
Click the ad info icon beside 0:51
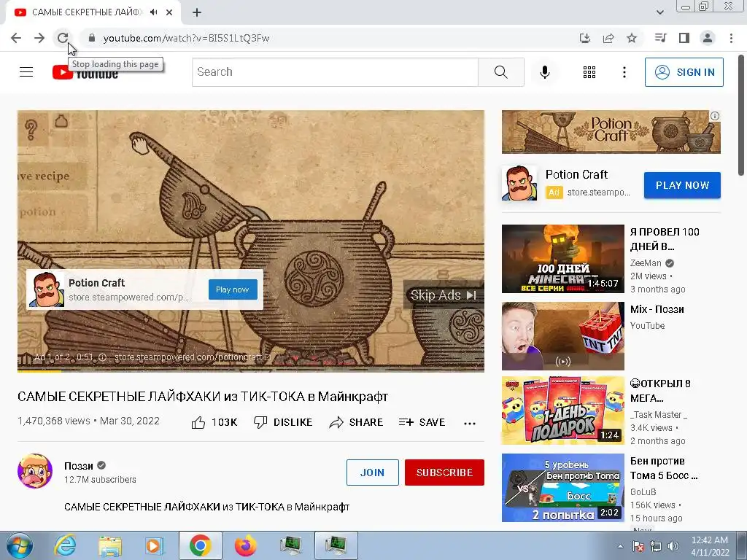[102, 357]
